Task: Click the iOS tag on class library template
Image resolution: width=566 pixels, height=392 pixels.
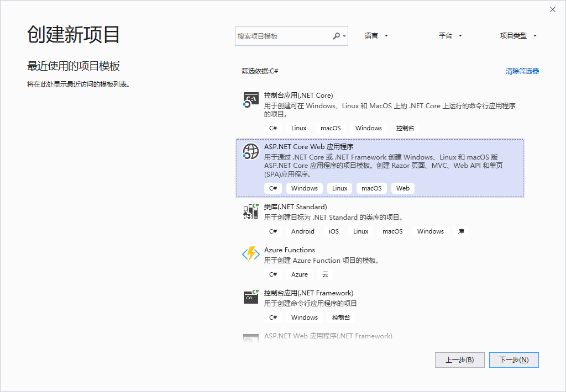Action: (333, 231)
